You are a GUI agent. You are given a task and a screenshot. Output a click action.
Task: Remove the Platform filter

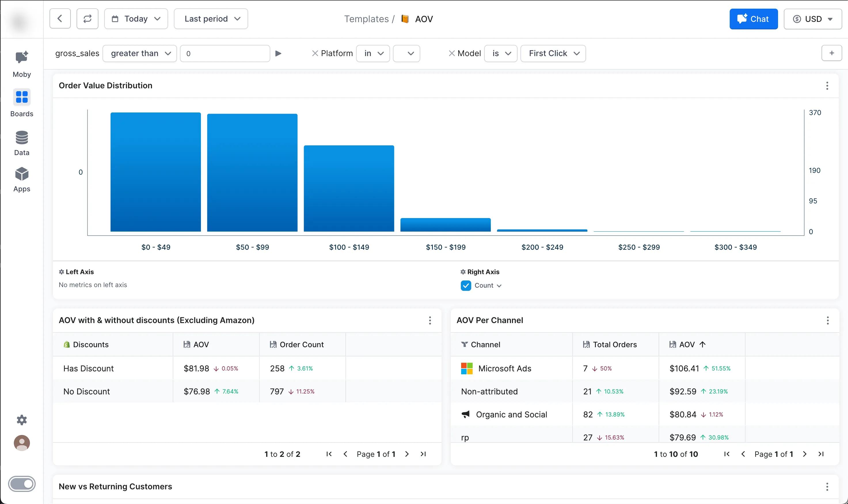[315, 53]
